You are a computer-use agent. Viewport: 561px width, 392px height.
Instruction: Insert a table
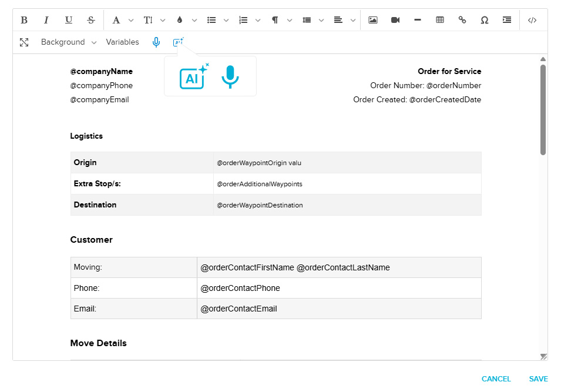(440, 20)
